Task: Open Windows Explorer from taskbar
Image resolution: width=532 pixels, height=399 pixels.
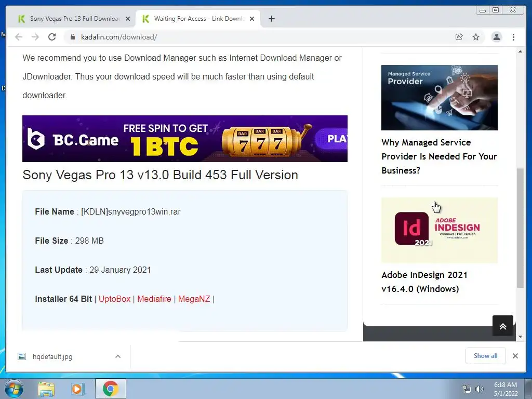Action: [x=46, y=389]
